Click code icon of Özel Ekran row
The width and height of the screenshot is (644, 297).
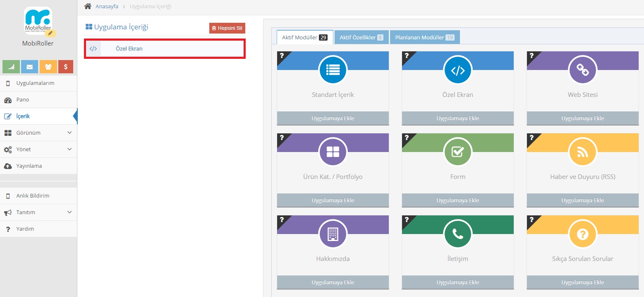(x=93, y=48)
